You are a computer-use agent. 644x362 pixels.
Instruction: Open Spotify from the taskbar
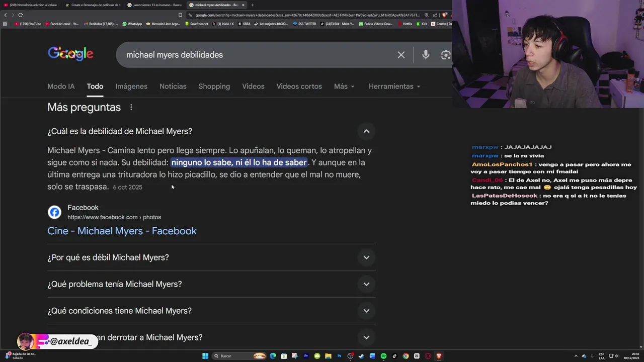click(x=383, y=356)
